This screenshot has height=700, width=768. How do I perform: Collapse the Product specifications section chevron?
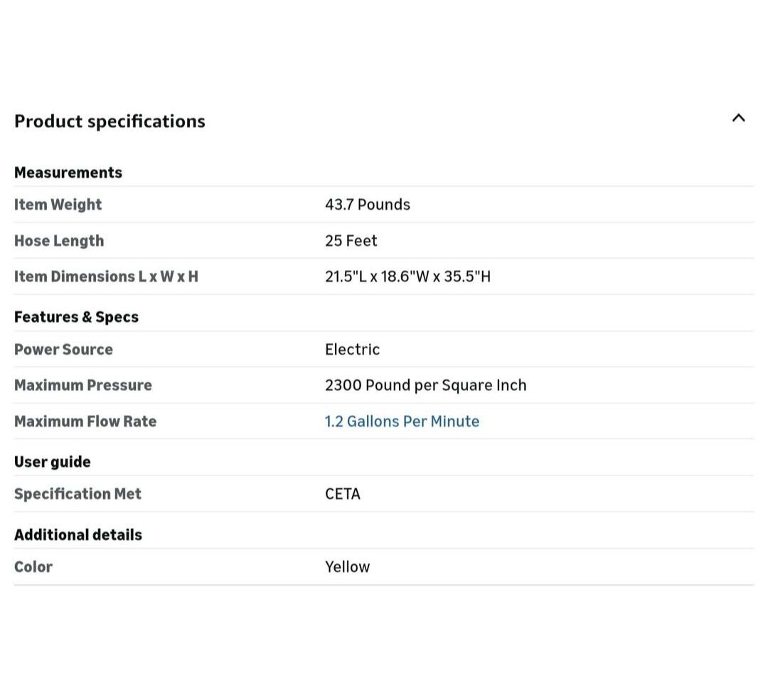(x=738, y=118)
